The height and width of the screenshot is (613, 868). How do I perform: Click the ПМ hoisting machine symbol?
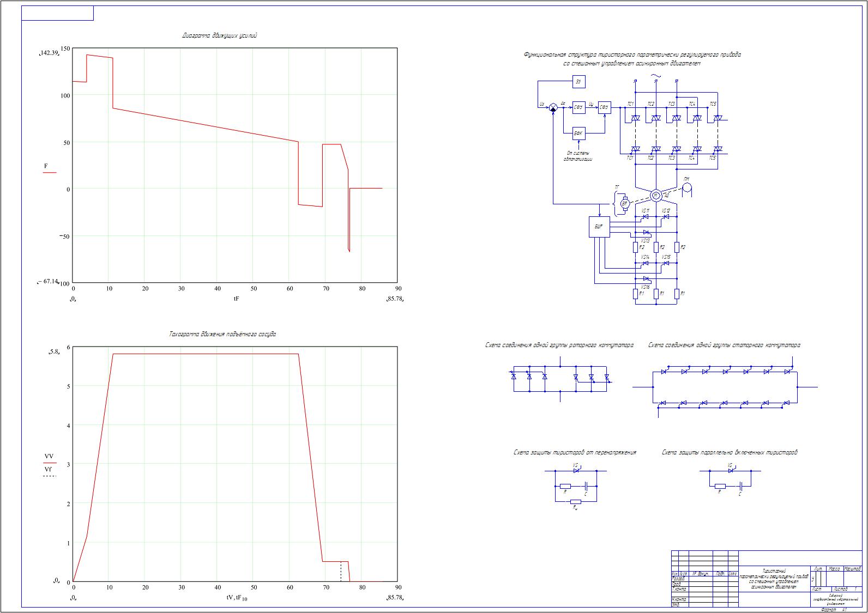[687, 190]
